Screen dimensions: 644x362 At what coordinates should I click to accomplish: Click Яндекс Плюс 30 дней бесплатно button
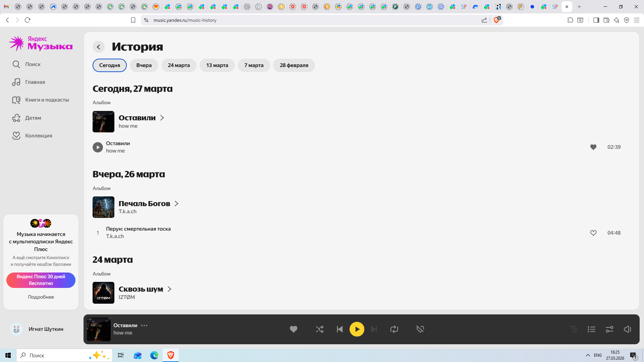41,280
